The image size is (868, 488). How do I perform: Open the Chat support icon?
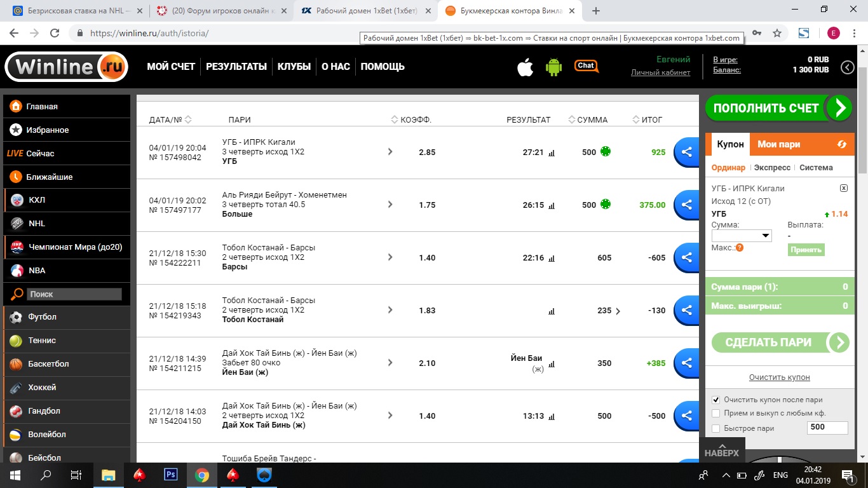click(x=587, y=66)
